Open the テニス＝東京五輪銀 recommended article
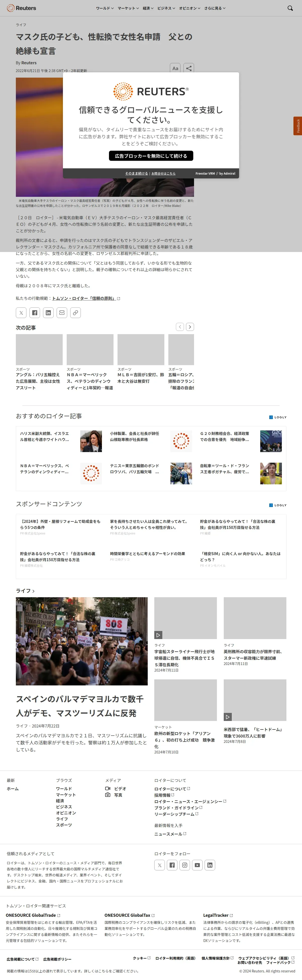This screenshot has width=302, height=980. (x=151, y=473)
